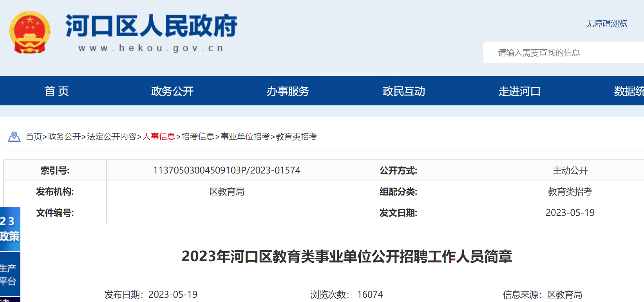
Task: Open the 政民互动 navigation menu
Action: 403,91
